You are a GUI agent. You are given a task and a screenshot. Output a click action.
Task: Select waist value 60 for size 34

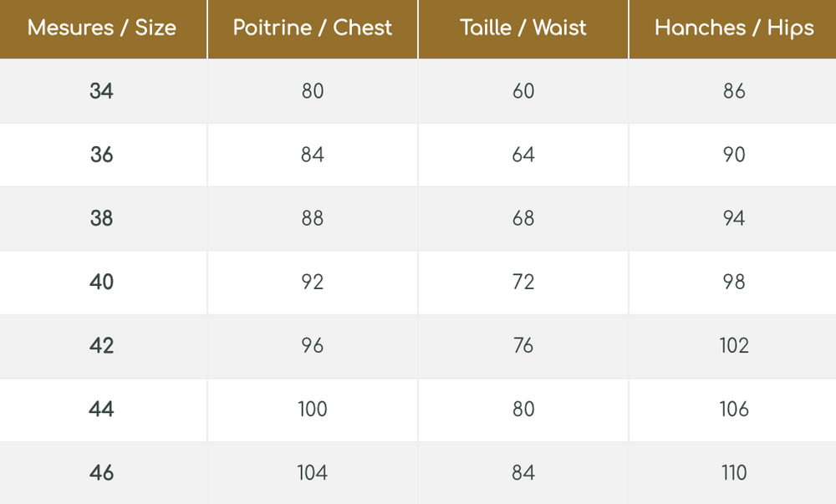523,91
